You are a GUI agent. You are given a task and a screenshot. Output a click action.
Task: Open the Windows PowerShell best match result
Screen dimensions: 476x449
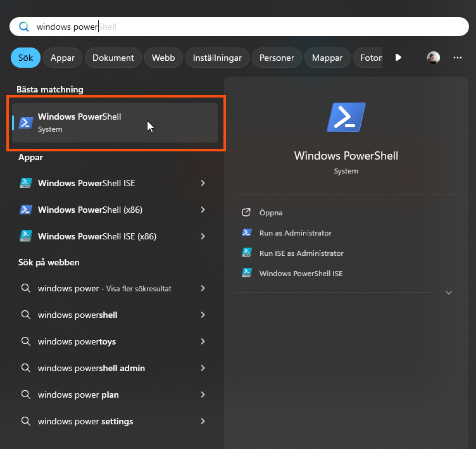pos(115,123)
